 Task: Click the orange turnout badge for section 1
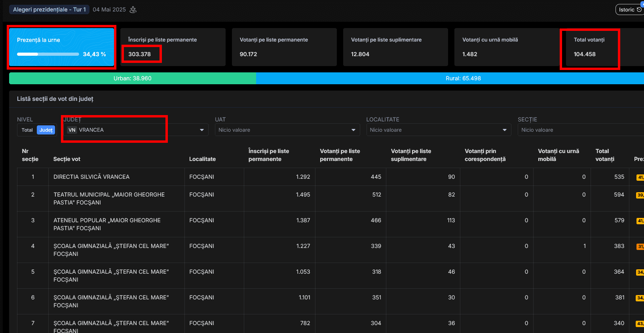(x=640, y=177)
